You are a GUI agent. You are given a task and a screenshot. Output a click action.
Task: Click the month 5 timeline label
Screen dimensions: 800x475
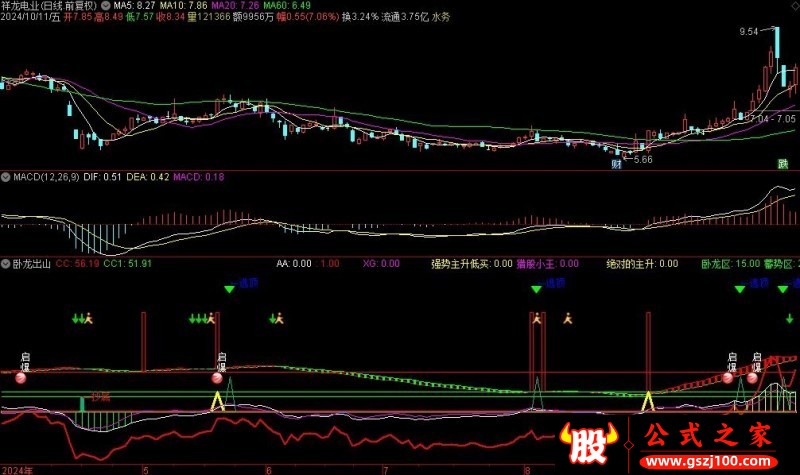click(145, 470)
